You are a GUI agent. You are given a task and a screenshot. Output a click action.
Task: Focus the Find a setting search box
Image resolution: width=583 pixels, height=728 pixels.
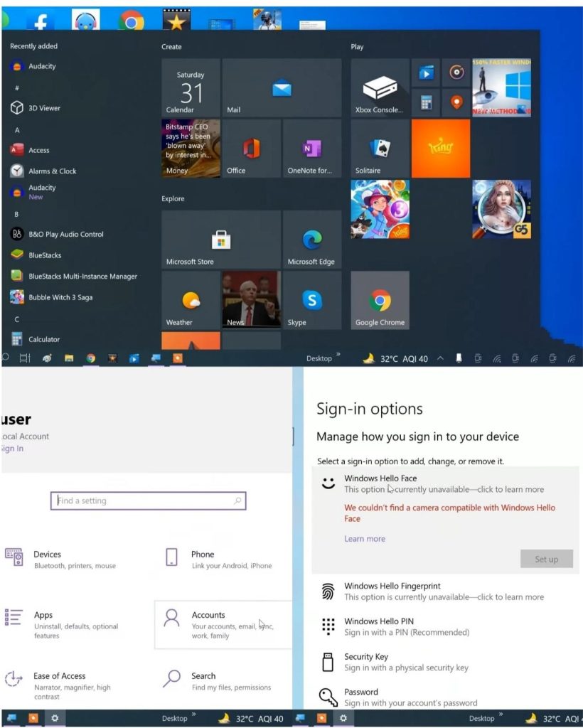[148, 500]
